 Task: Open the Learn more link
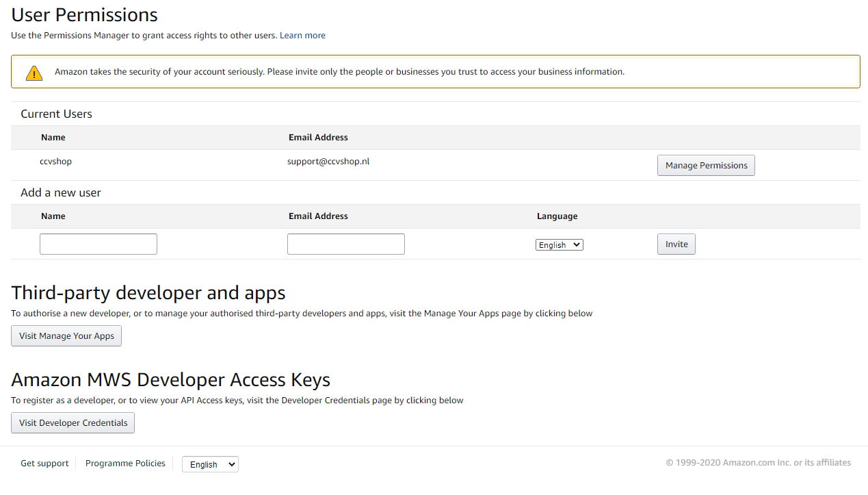coord(302,36)
